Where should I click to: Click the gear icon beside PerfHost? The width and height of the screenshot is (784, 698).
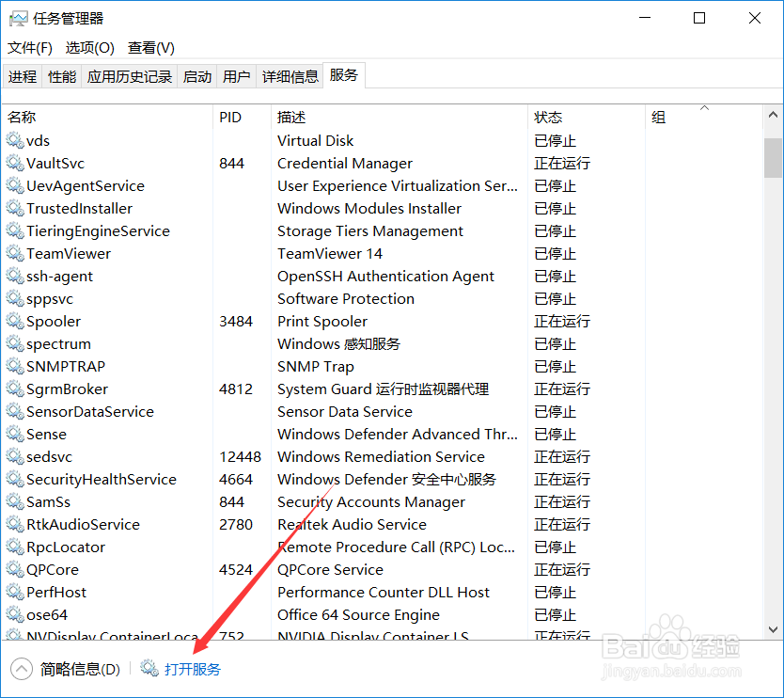(15, 592)
